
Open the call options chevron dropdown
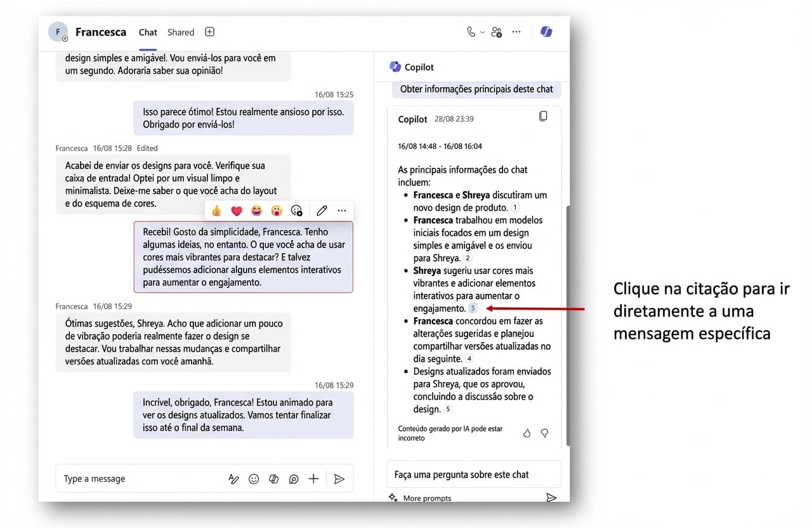point(481,32)
